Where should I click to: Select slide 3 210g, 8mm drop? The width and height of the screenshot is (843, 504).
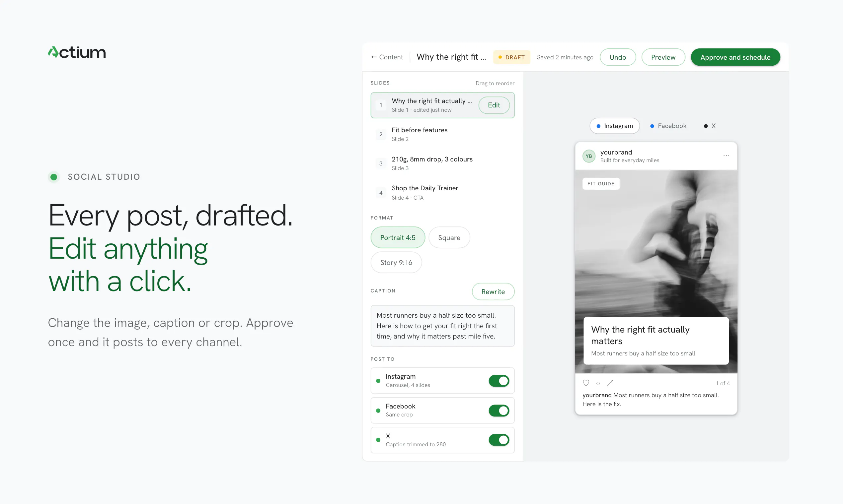(442, 163)
